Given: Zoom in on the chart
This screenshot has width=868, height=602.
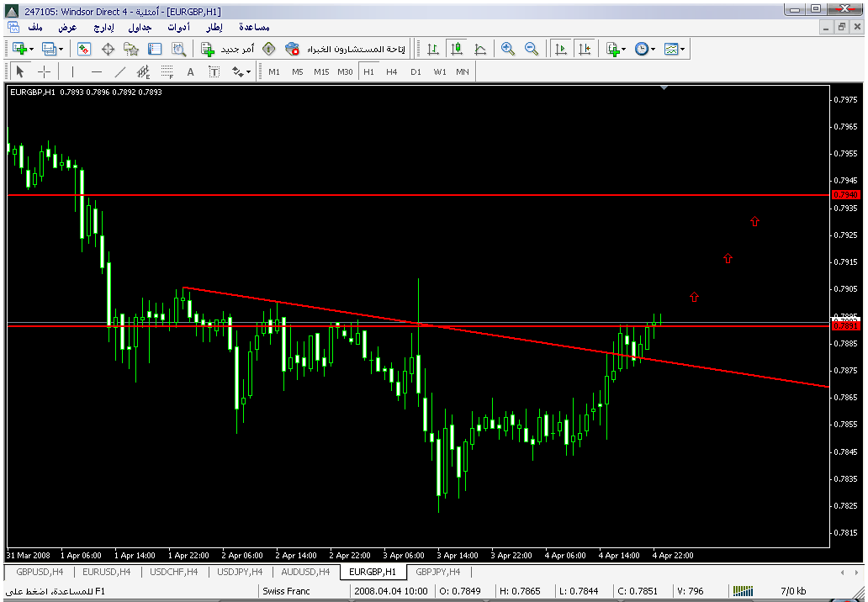Looking at the screenshot, I should (507, 49).
